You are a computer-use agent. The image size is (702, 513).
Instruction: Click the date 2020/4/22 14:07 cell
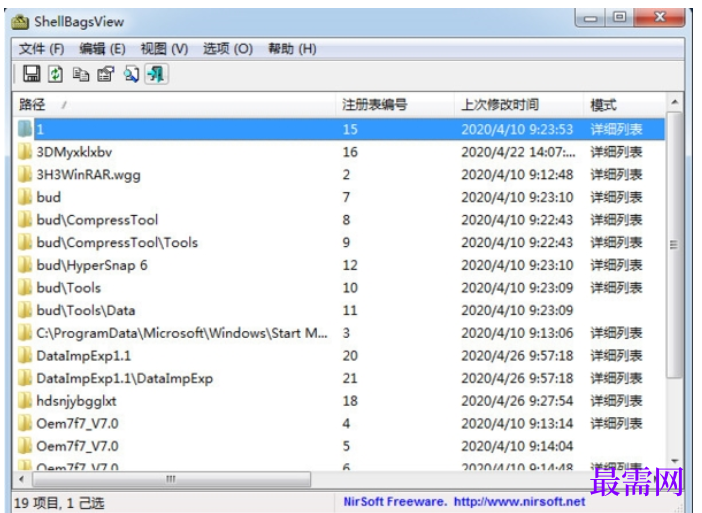coord(518,152)
